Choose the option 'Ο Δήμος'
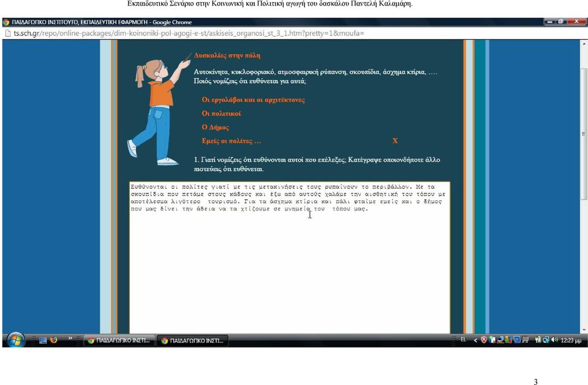 pyautogui.click(x=215, y=127)
